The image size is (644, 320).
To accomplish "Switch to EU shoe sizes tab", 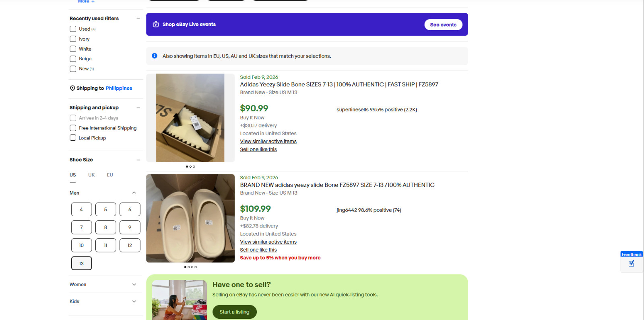I will tap(109, 174).
